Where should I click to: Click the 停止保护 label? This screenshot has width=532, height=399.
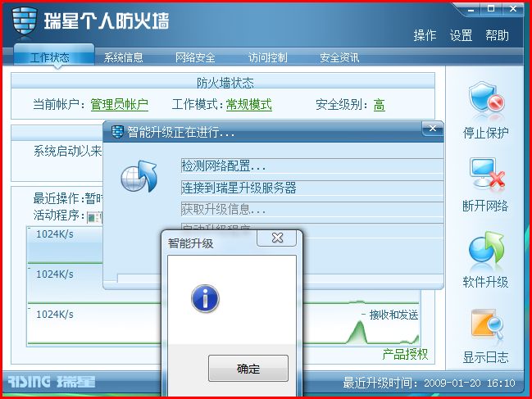485,133
